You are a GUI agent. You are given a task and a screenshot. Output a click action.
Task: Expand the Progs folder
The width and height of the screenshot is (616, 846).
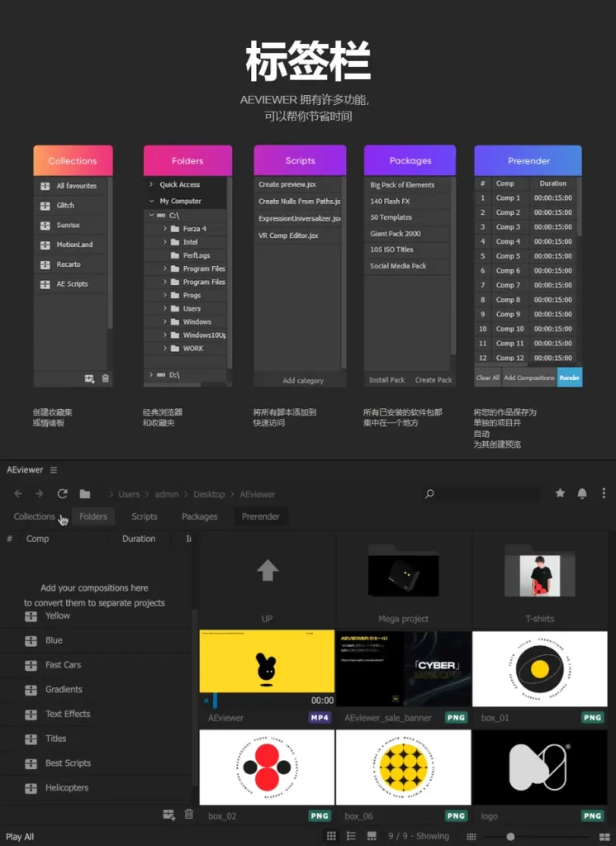[164, 295]
